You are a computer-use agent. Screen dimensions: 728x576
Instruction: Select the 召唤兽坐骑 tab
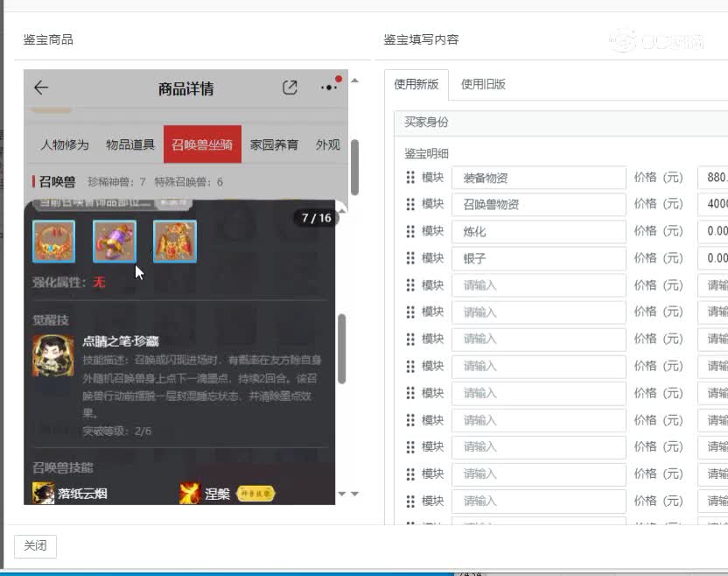(x=202, y=145)
